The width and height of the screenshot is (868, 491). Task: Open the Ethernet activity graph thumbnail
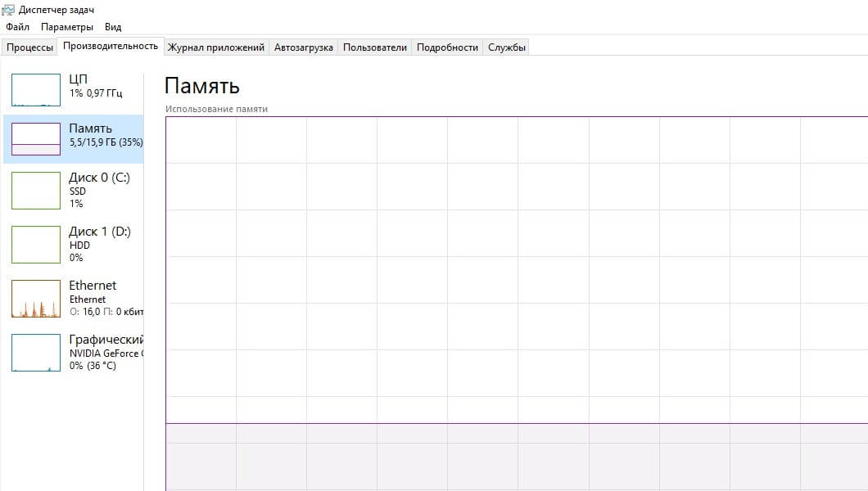click(x=36, y=298)
